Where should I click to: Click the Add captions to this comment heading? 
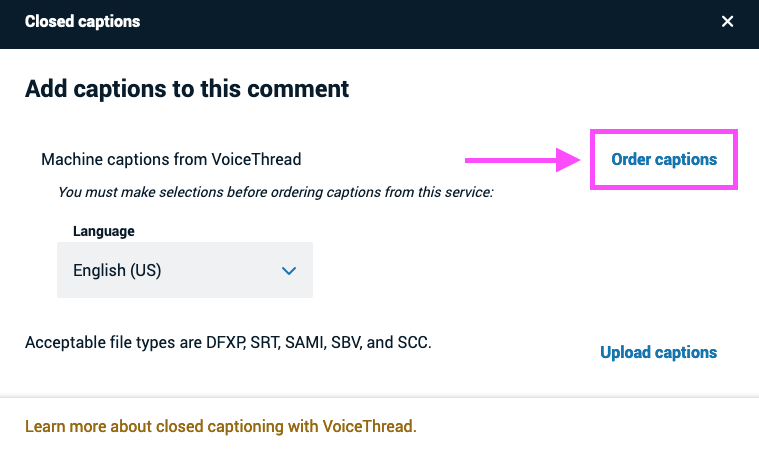coord(187,89)
